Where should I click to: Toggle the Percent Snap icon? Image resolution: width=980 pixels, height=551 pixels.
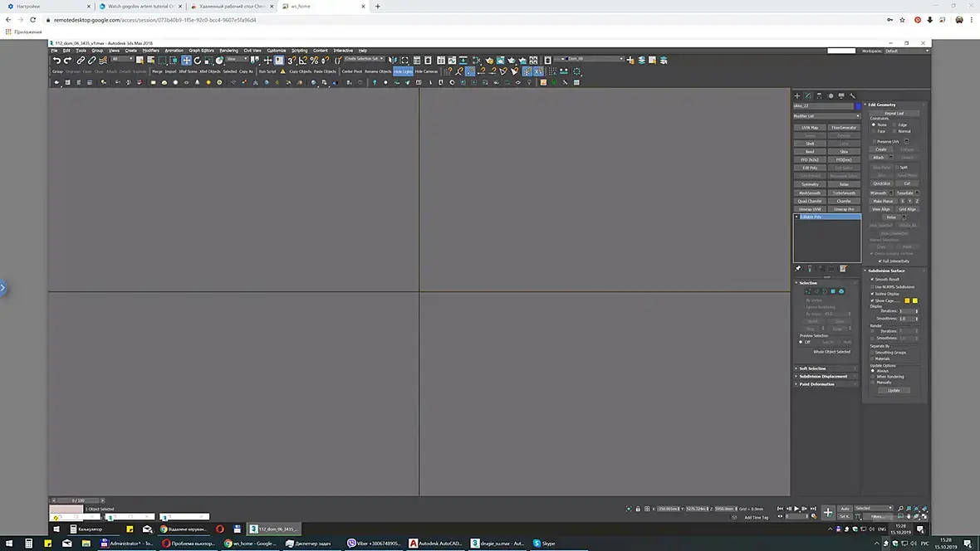(315, 61)
